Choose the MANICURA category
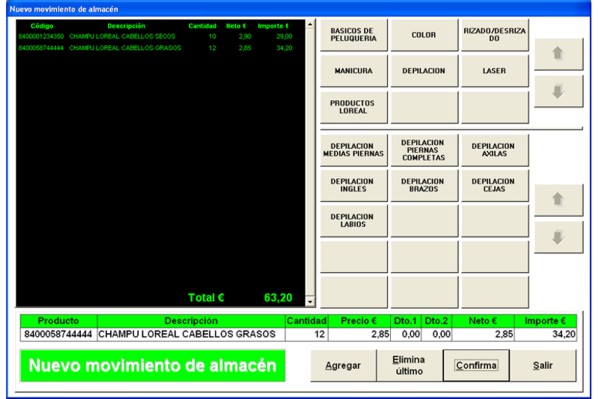 coord(354,71)
